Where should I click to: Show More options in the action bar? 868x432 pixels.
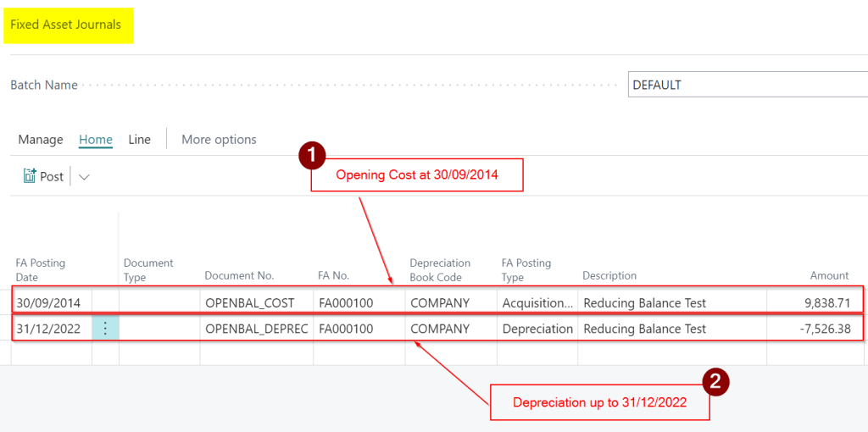tap(219, 140)
